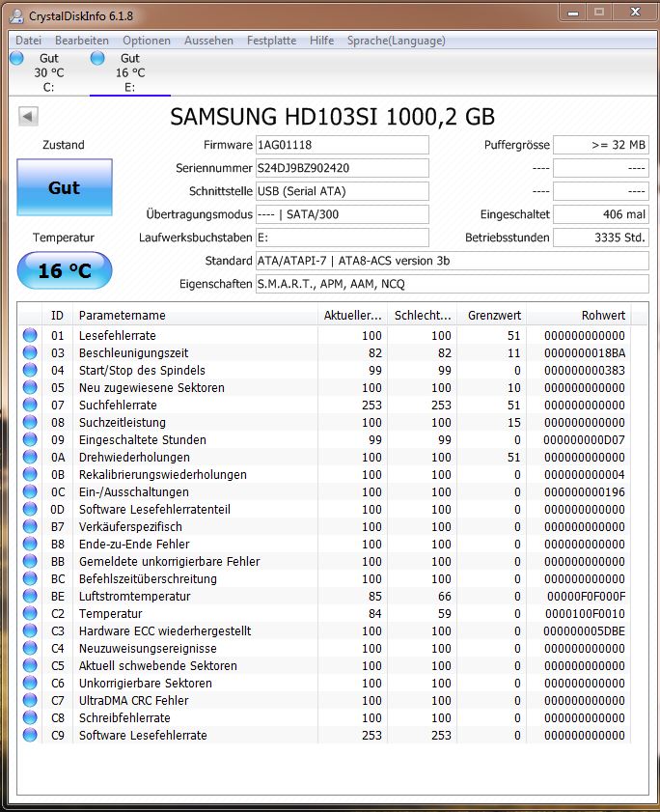Click raw value 0000000018BA
Image resolution: width=660 pixels, height=812 pixels.
click(x=585, y=352)
